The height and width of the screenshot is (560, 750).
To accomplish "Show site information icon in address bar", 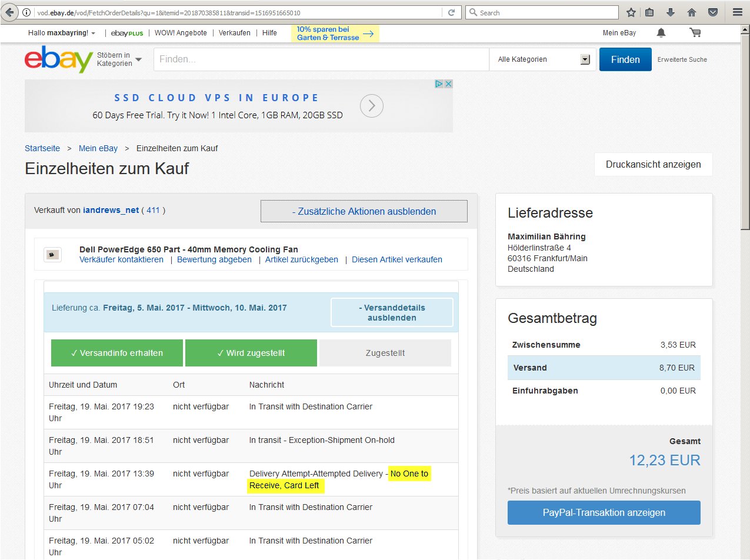I will pos(26,12).
